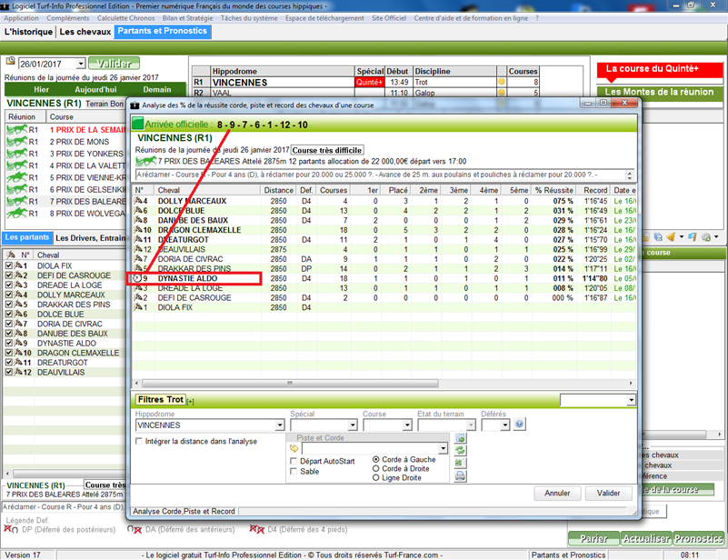Click the up/down spinner of race conditions text

click(630, 175)
